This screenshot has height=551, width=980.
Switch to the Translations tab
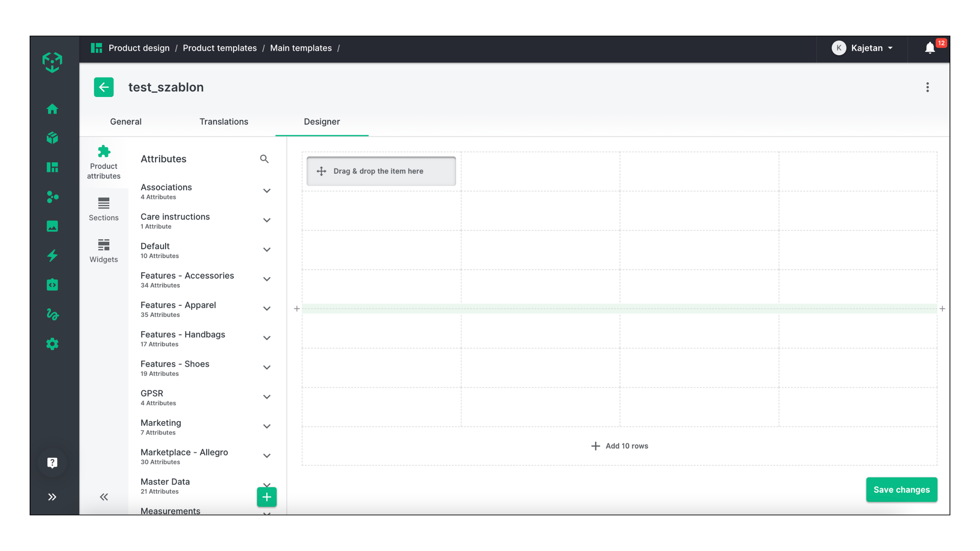(224, 122)
